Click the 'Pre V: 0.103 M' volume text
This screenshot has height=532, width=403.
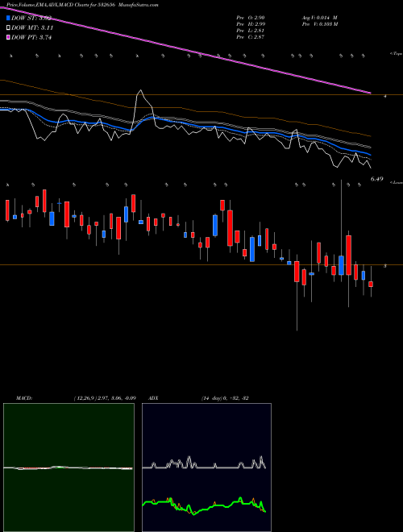click(319, 24)
